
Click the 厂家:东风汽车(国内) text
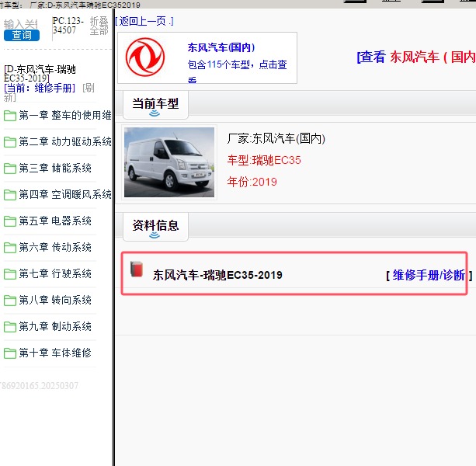[x=276, y=139]
